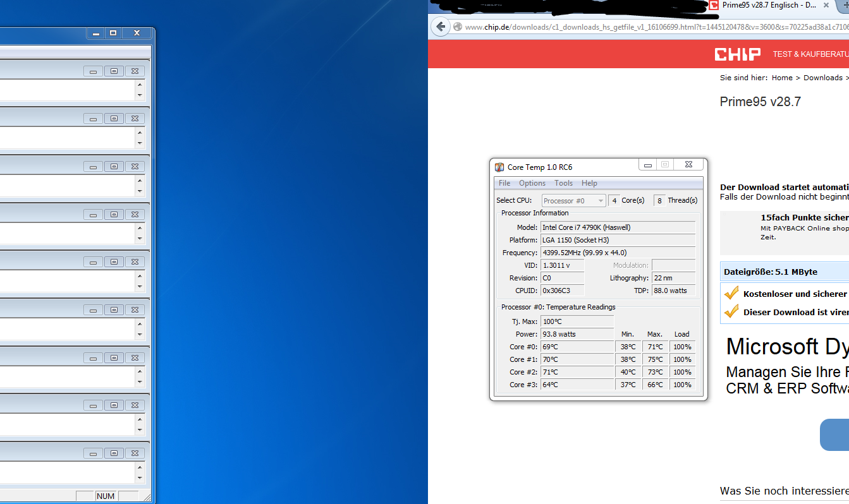The width and height of the screenshot is (849, 504).
Task: Open the Tools menu in Core Temp
Action: (563, 183)
